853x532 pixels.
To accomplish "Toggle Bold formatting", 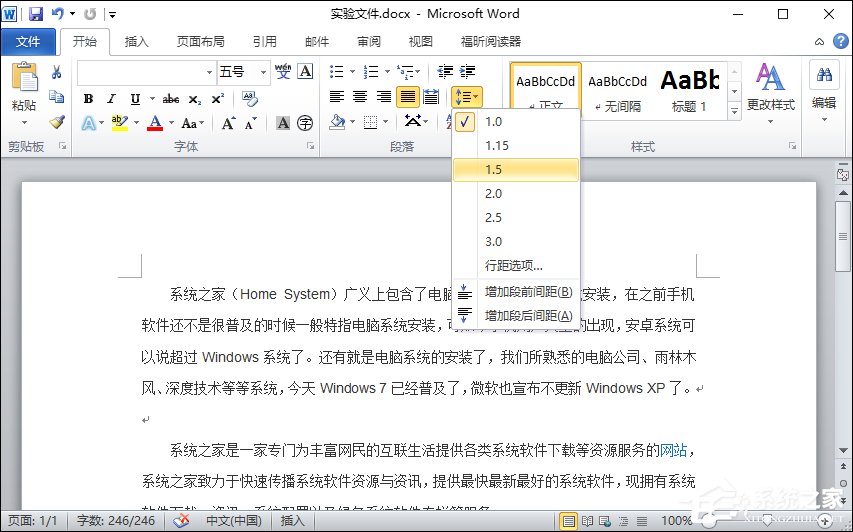I will (x=88, y=98).
